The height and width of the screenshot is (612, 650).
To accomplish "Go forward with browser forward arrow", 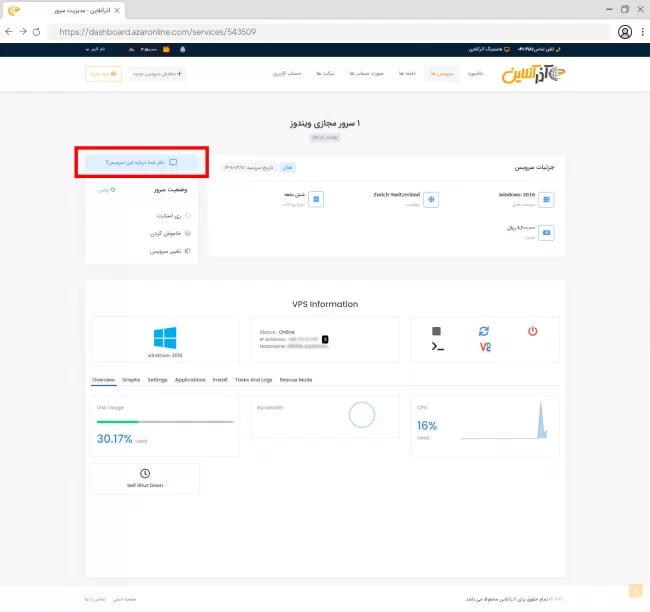I will coord(23,32).
